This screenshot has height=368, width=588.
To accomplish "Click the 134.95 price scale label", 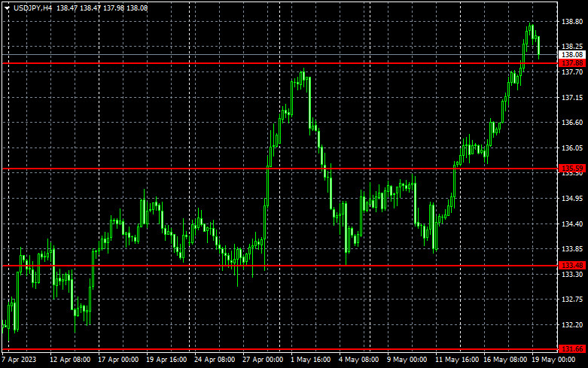I will tap(572, 199).
